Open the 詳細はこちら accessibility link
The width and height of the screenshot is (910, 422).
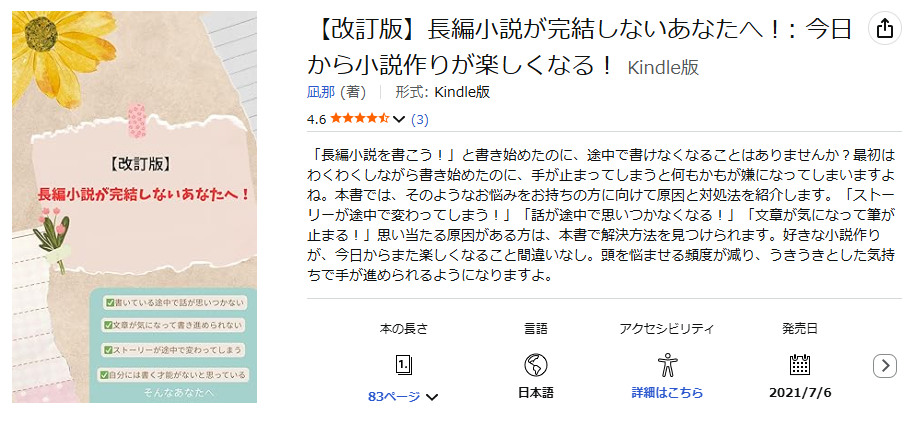point(667,393)
